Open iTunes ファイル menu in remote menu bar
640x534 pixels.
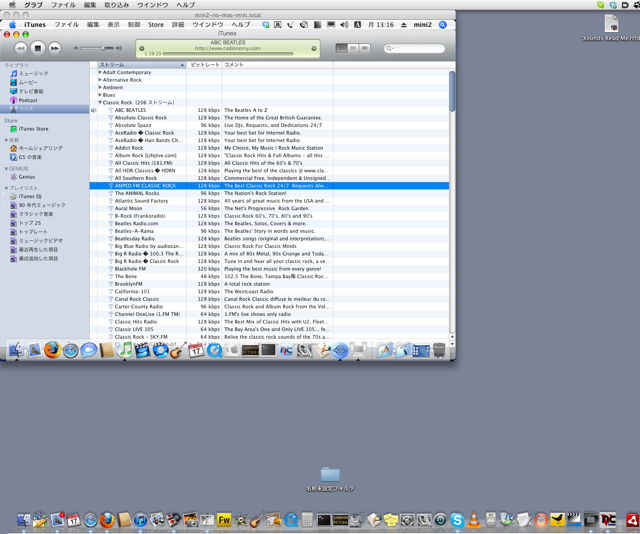coord(67,25)
